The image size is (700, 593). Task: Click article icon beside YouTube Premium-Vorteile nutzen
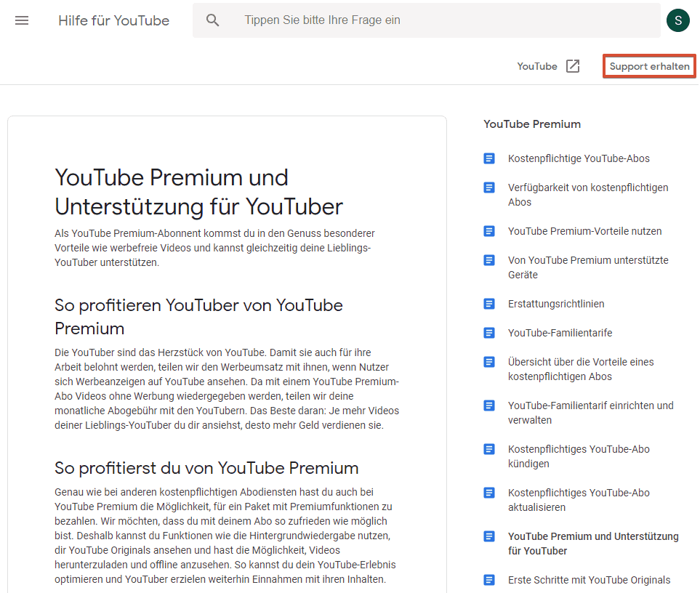click(x=489, y=231)
